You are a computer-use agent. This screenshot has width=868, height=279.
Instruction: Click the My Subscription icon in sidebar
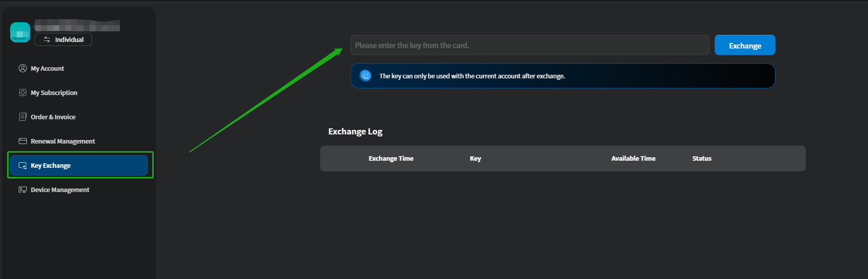pyautogui.click(x=23, y=92)
